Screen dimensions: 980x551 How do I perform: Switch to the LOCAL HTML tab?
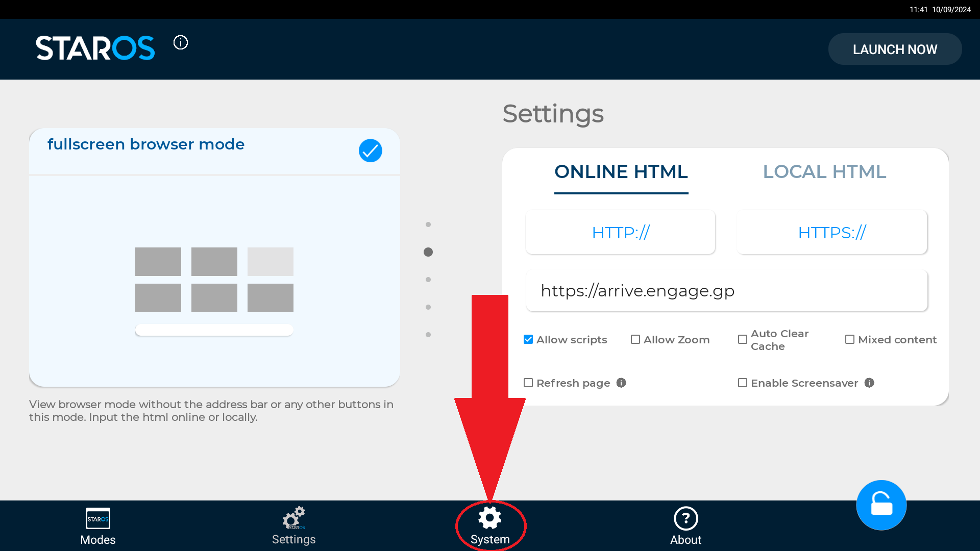[x=824, y=172]
